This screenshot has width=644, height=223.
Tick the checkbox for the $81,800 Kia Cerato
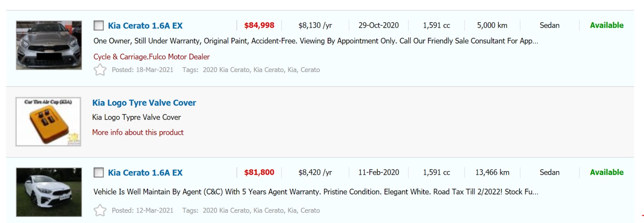point(99,173)
